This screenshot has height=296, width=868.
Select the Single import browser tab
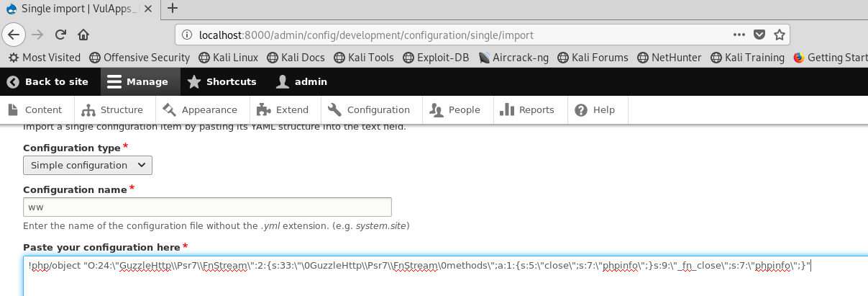(x=81, y=9)
